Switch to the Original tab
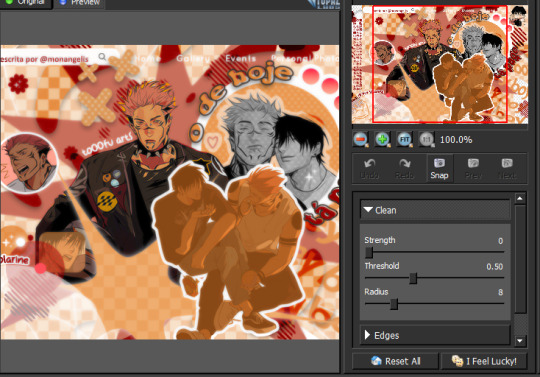 (x=26, y=3)
